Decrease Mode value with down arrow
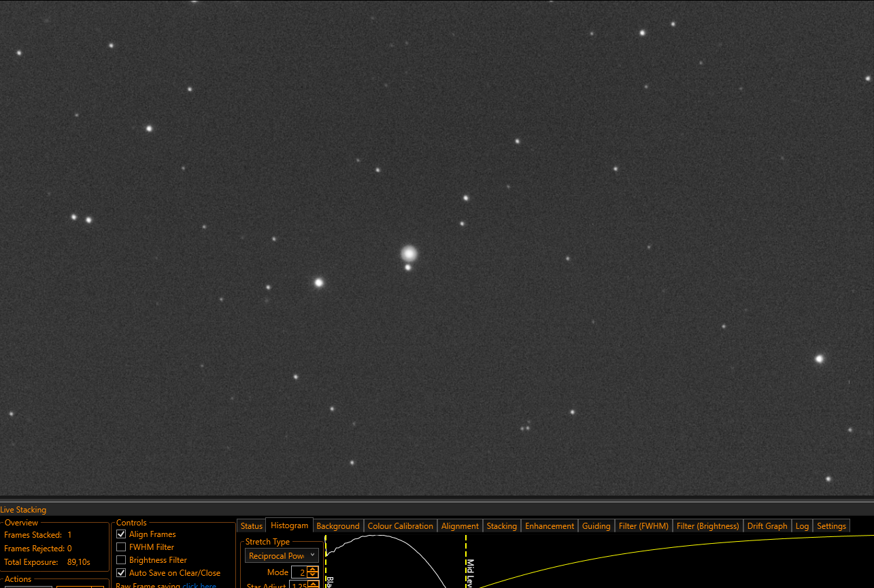Image resolution: width=874 pixels, height=588 pixels. pyautogui.click(x=312, y=575)
